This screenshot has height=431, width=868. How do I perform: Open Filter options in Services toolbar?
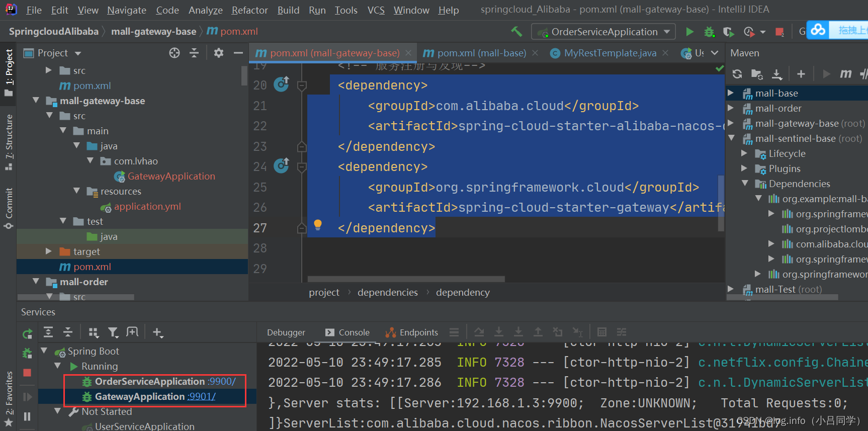(x=113, y=332)
